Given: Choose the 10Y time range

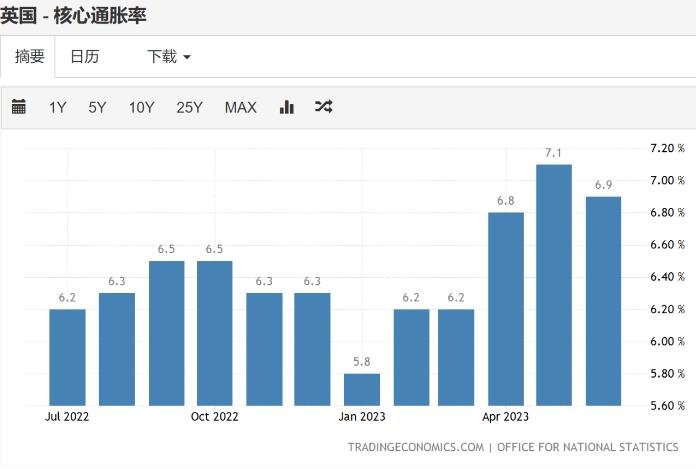Looking at the screenshot, I should (x=141, y=107).
